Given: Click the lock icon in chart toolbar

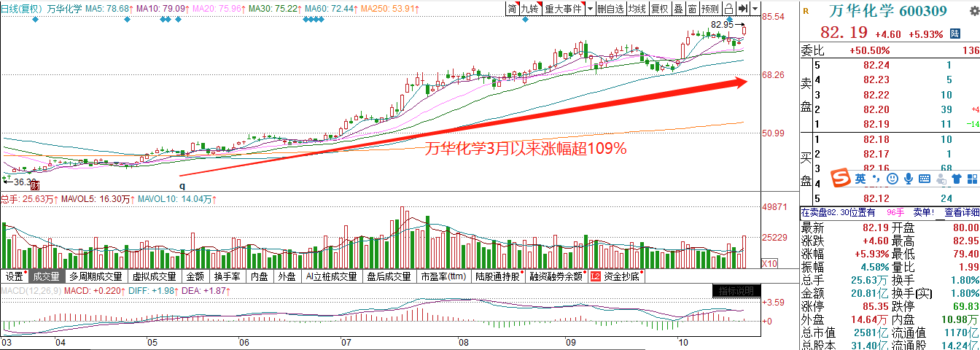Looking at the screenshot, I should (728, 9).
